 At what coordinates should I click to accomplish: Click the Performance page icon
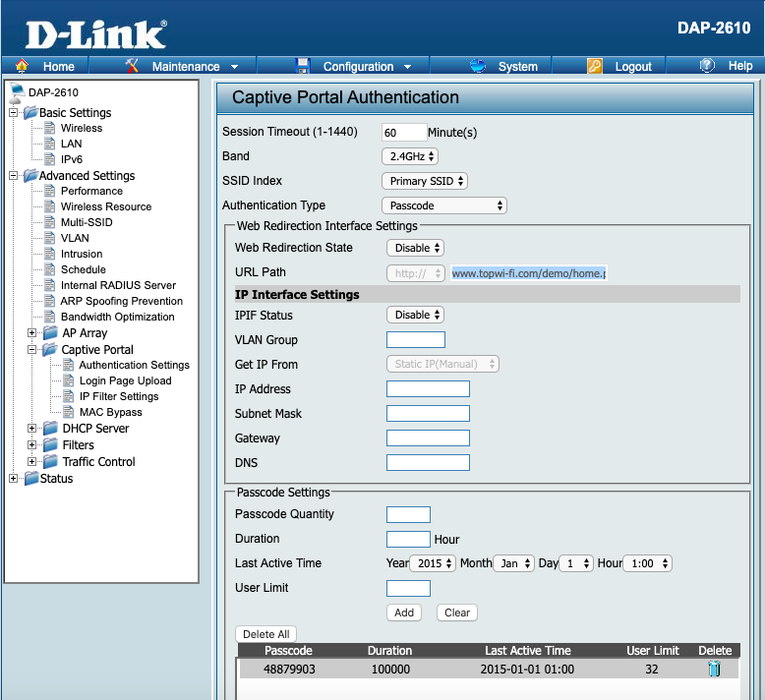[50, 191]
